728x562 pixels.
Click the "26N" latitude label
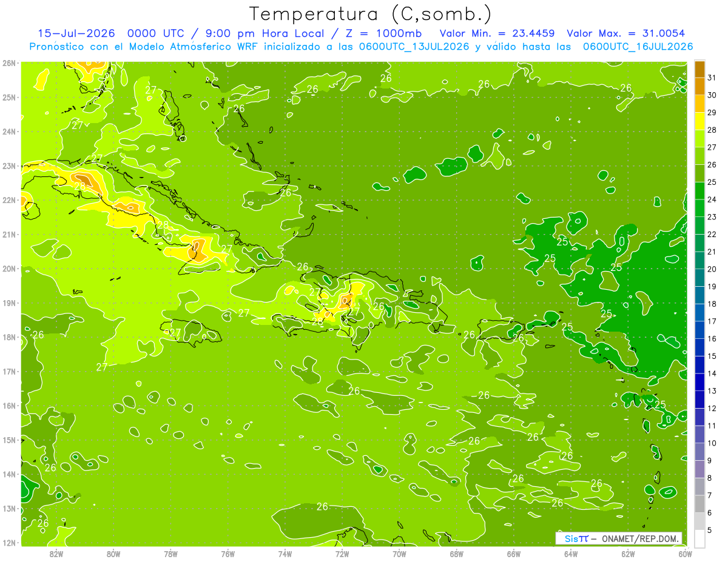tap(8, 63)
